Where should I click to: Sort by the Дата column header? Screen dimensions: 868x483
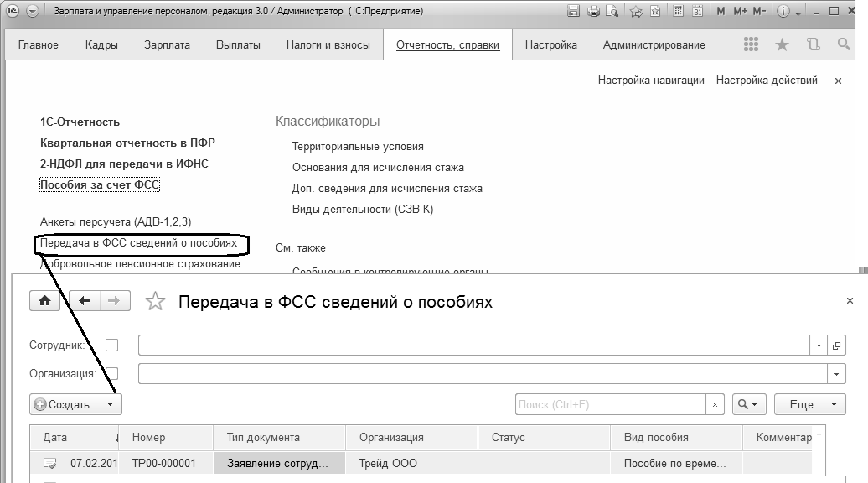pyautogui.click(x=75, y=438)
